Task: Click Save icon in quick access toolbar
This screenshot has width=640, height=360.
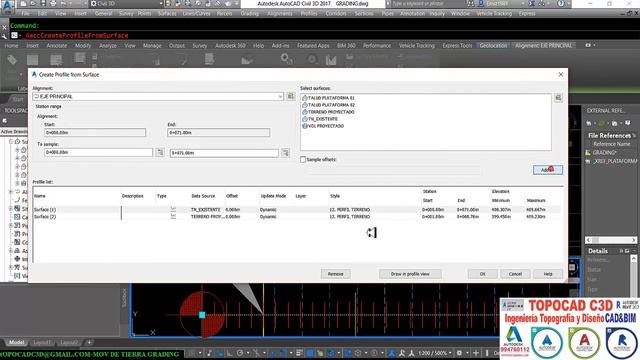Action: click(x=43, y=4)
